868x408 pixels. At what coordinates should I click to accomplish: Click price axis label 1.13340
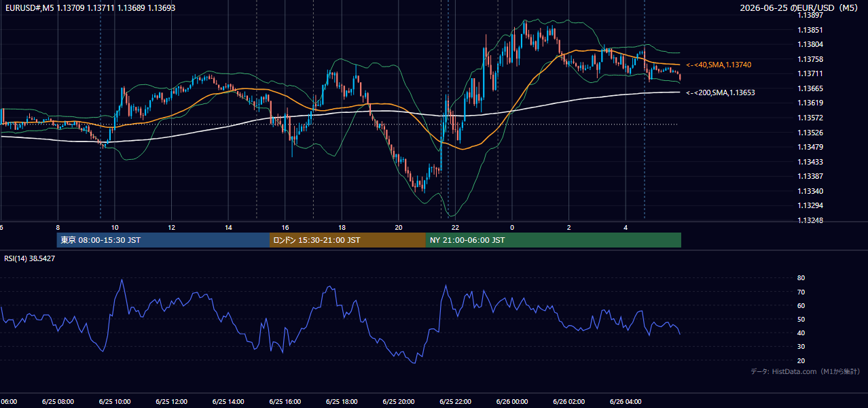click(810, 191)
